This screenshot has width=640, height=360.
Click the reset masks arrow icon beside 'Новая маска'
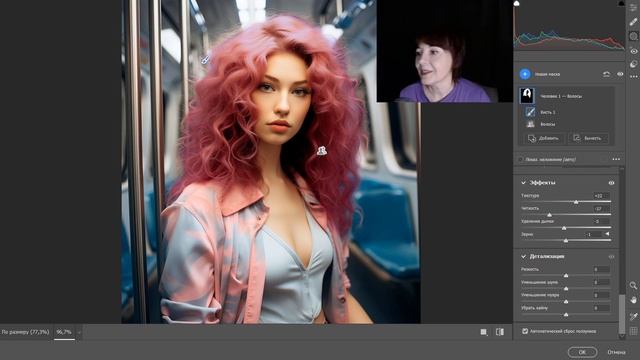click(606, 74)
